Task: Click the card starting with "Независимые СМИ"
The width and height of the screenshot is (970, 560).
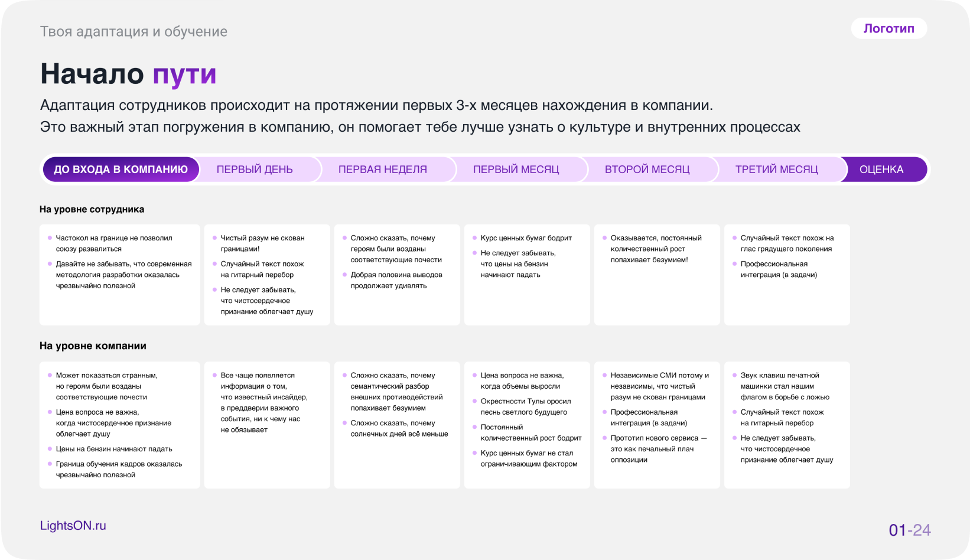Action: 656,425
